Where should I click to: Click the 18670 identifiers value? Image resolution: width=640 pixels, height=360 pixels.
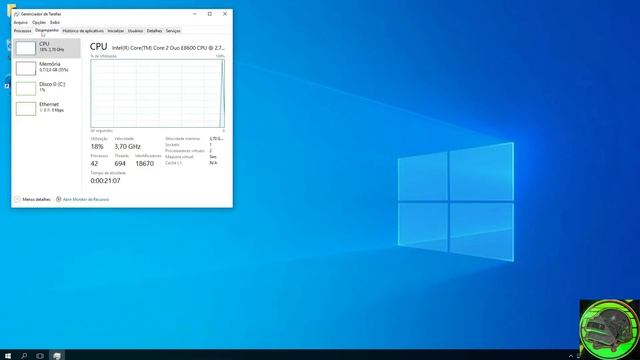(x=144, y=163)
